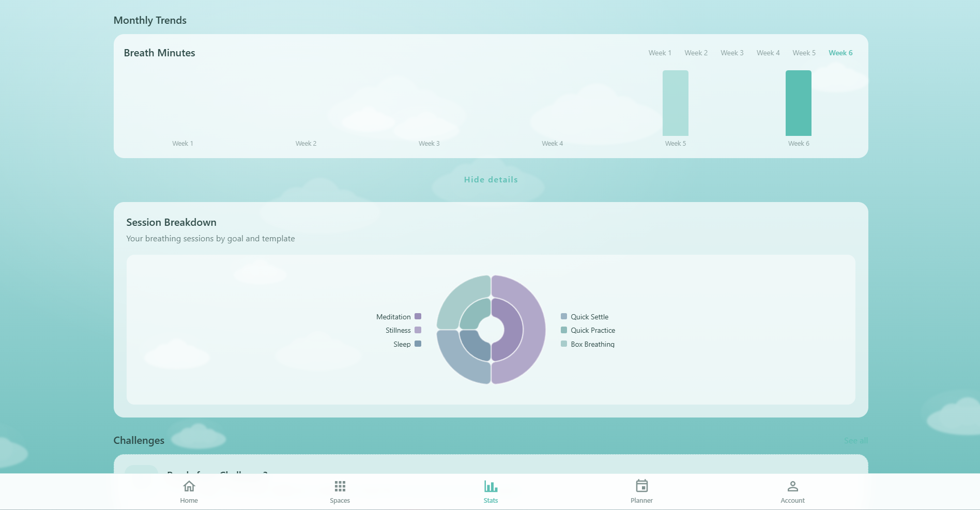Open the Account page
The width and height of the screenshot is (980, 510).
[792, 491]
